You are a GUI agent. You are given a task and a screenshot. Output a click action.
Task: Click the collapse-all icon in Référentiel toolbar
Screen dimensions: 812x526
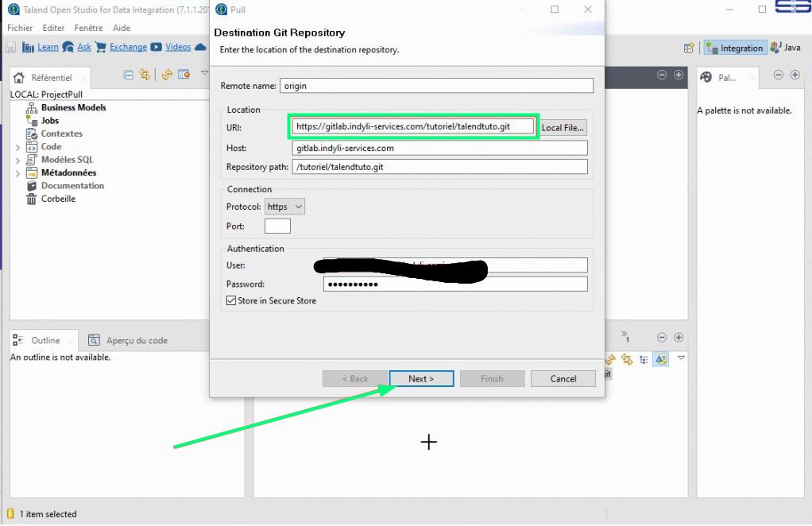pyautogui.click(x=129, y=75)
